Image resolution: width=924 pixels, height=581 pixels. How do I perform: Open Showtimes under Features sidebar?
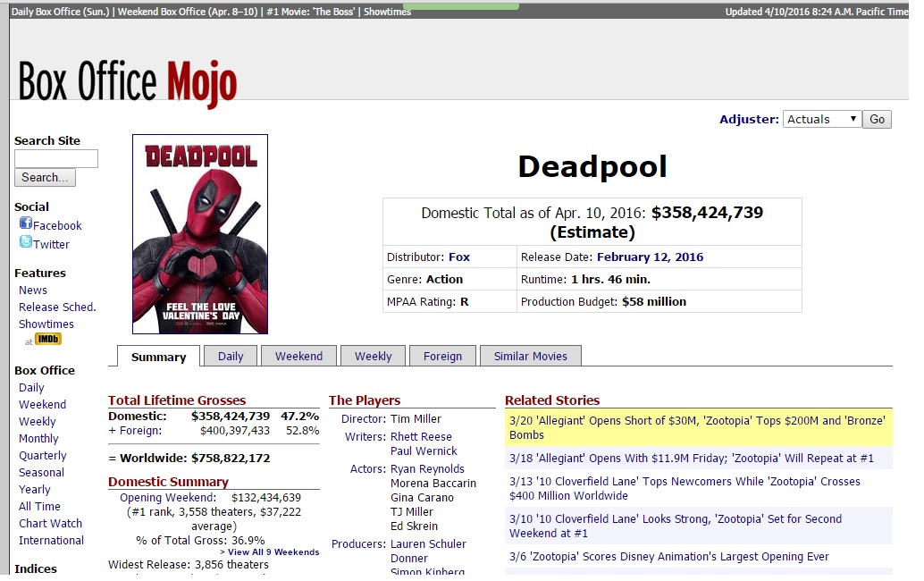[46, 324]
